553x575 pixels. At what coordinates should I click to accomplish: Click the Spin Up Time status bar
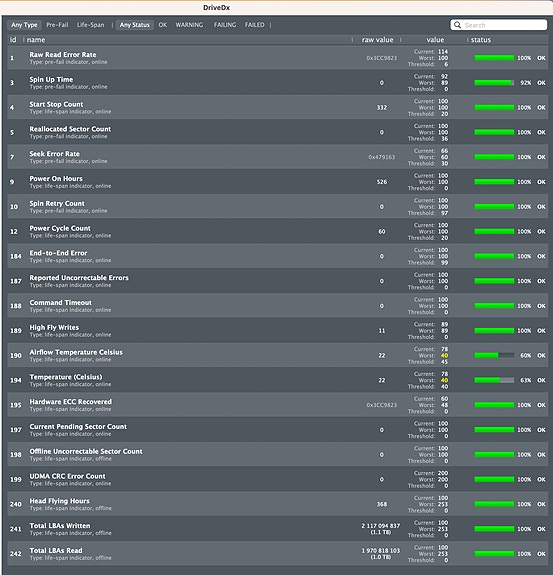point(494,83)
